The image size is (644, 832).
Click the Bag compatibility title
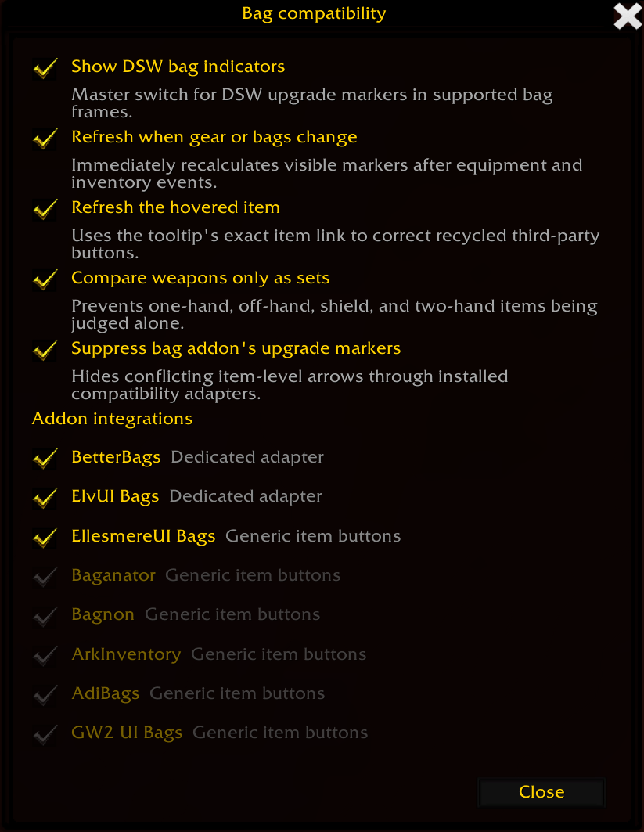tap(314, 13)
